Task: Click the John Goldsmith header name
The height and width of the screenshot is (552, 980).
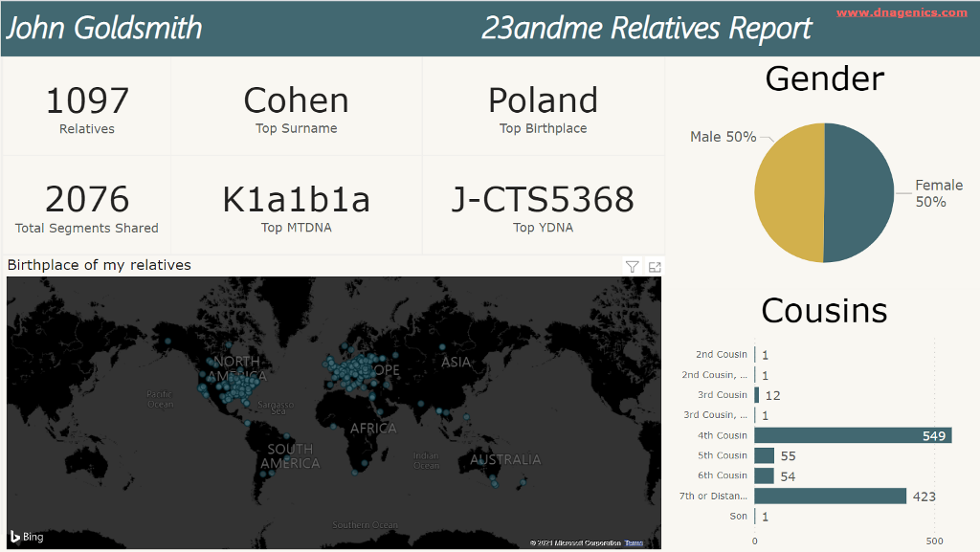Action: point(104,28)
